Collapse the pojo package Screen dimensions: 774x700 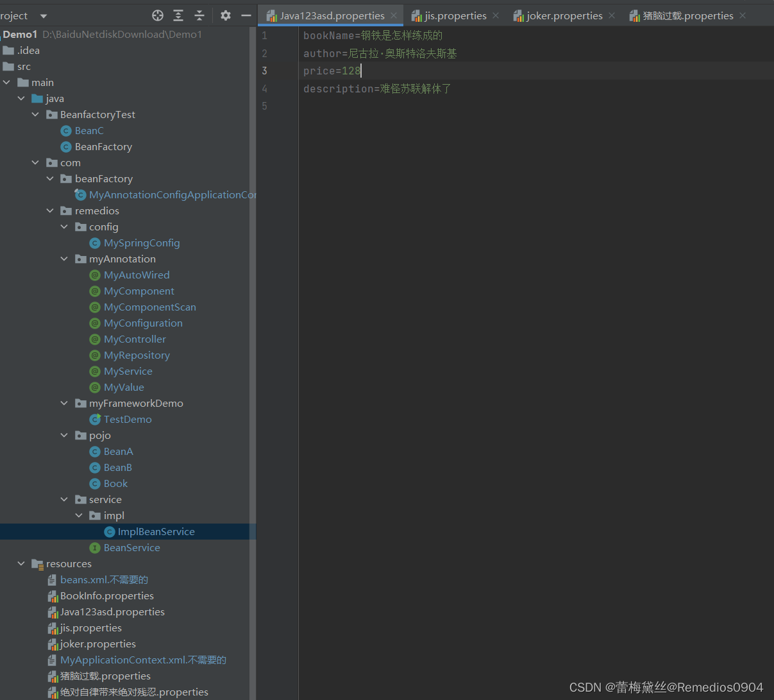pyautogui.click(x=64, y=435)
